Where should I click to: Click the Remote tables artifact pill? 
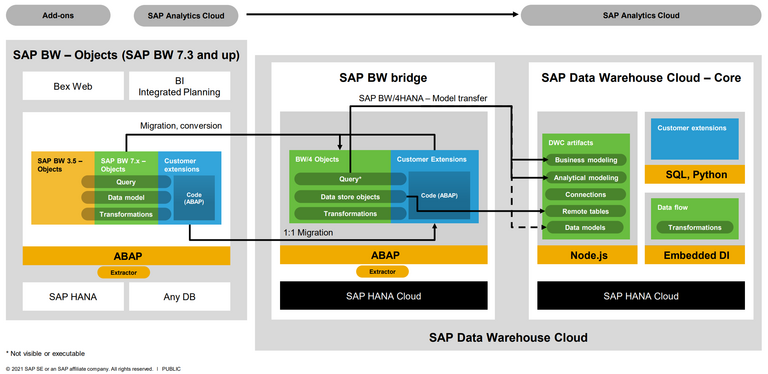point(585,211)
